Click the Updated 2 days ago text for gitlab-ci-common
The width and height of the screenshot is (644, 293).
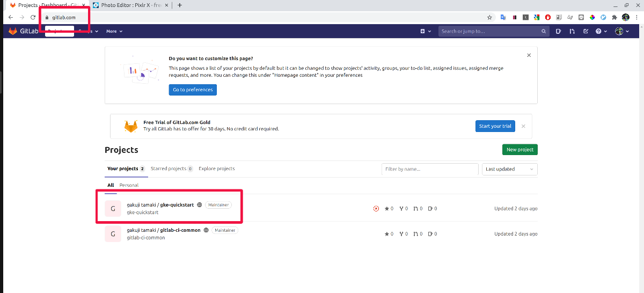pyautogui.click(x=516, y=234)
